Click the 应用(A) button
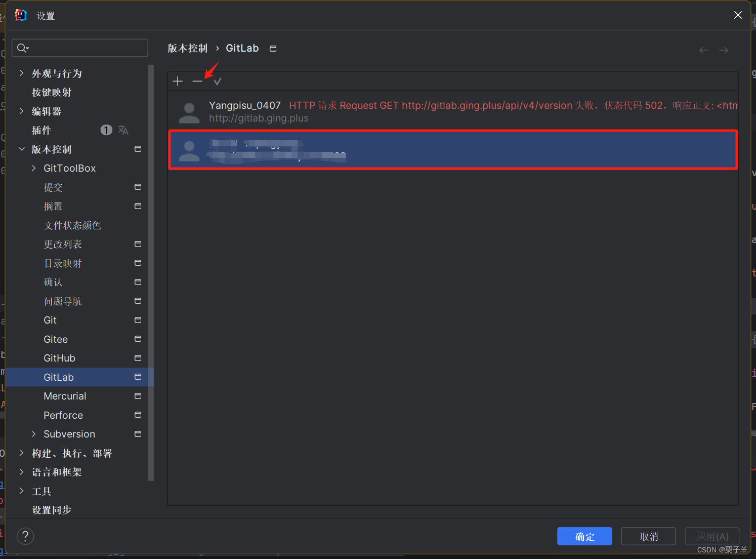756x559 pixels. pos(712,536)
